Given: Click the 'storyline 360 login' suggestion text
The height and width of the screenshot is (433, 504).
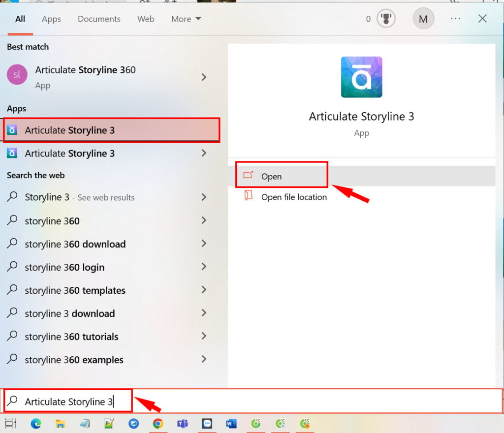Looking at the screenshot, I should click(x=64, y=267).
